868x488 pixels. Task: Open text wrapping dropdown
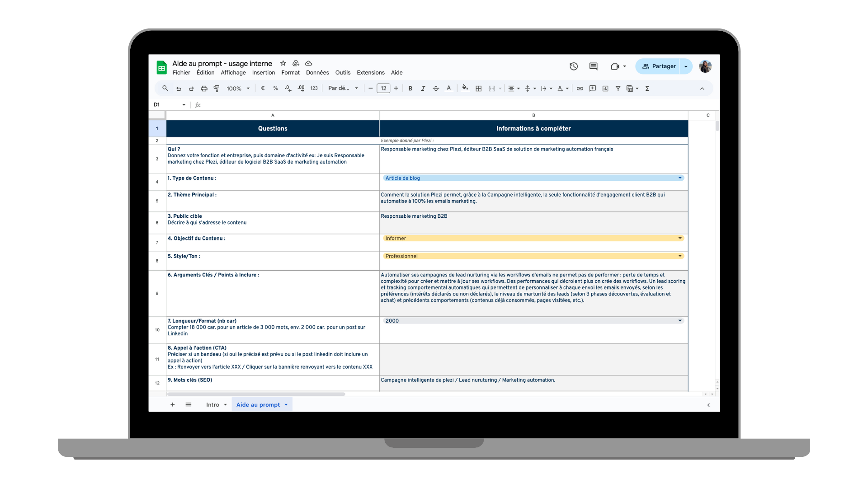point(547,89)
